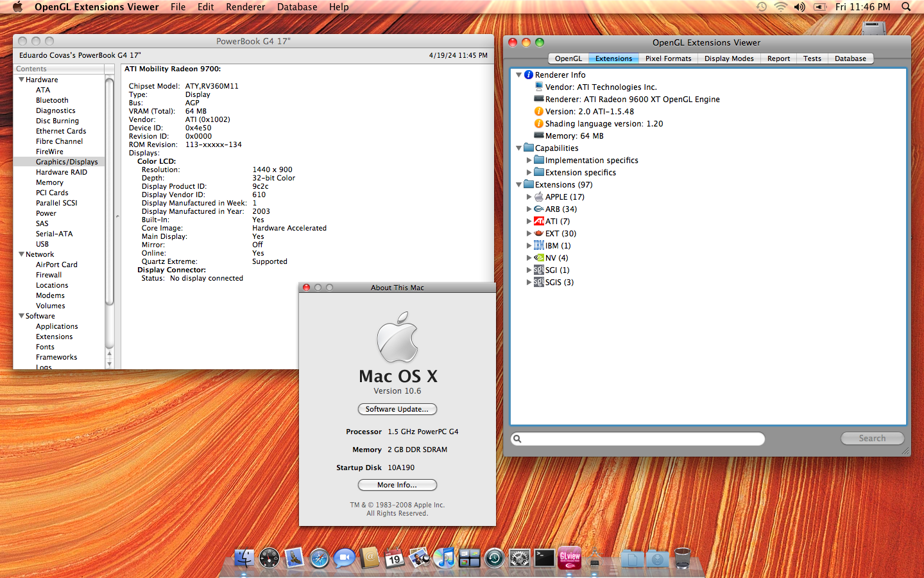Switch to the OpenGL tab
The width and height of the screenshot is (924, 578).
pos(569,58)
